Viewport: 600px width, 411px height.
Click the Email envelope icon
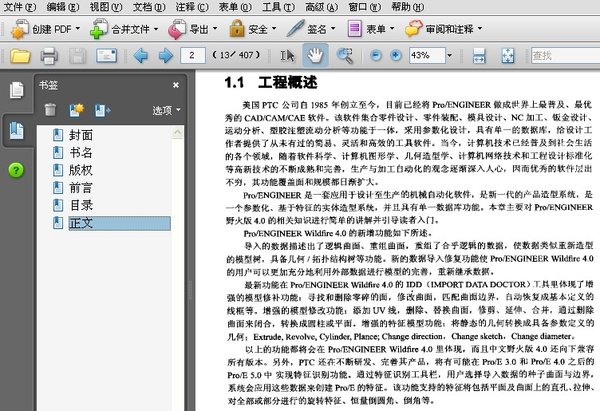[106, 56]
